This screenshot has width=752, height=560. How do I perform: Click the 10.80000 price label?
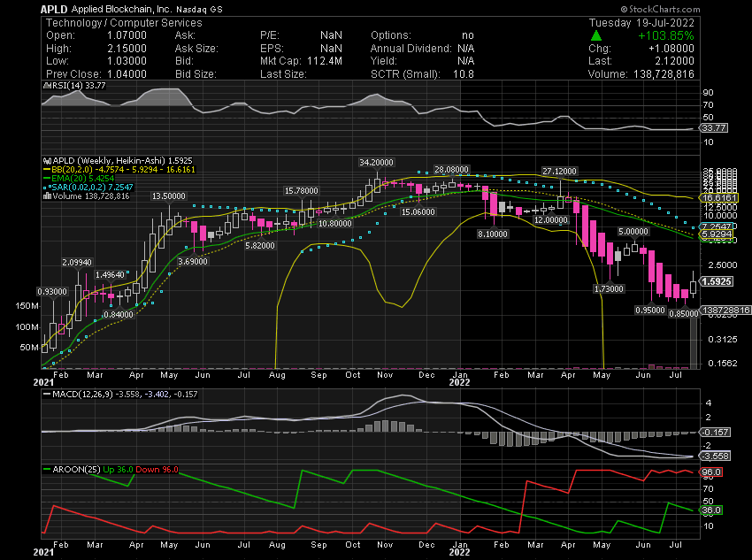coord(334,224)
